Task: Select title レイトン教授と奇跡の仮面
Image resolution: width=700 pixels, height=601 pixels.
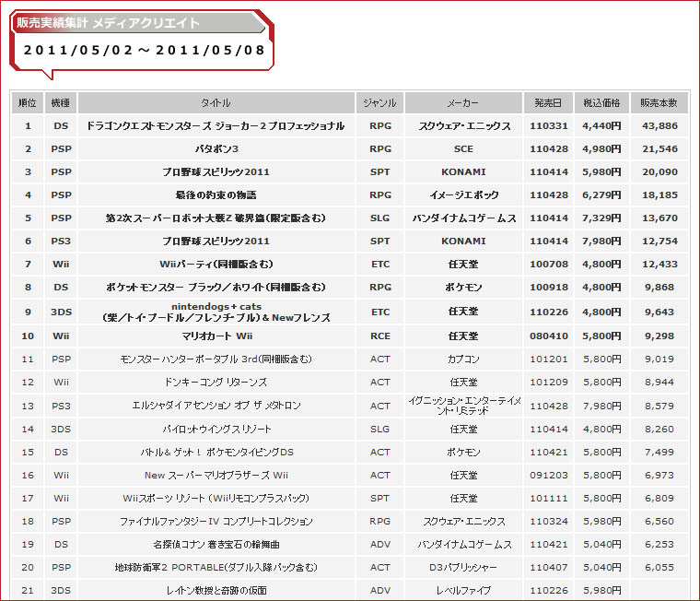Action: (216, 591)
